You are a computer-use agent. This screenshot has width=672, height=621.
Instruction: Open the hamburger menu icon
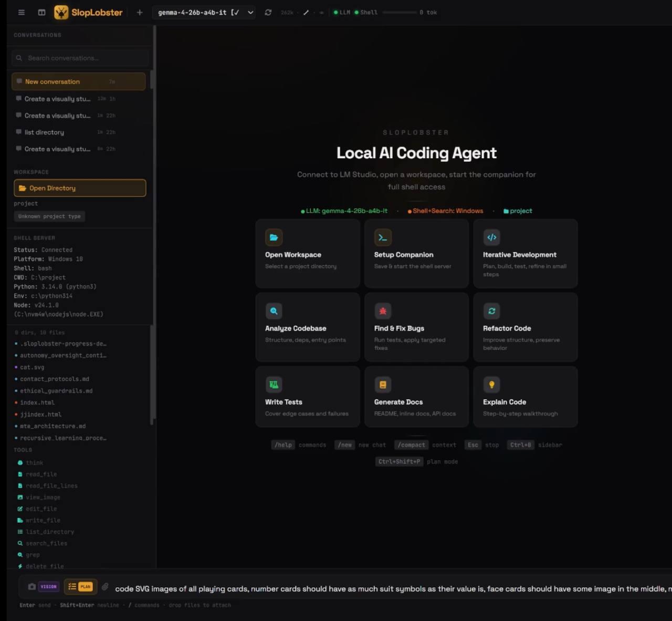point(22,12)
